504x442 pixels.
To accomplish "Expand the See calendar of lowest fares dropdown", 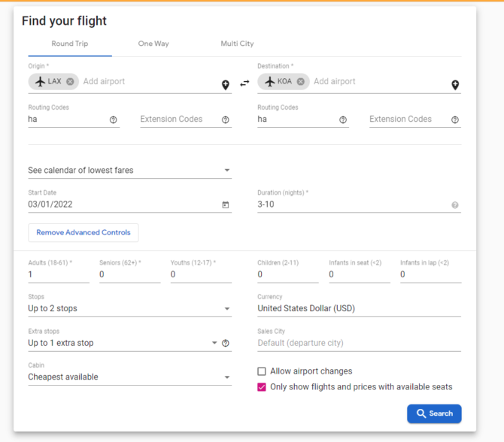I will click(130, 170).
